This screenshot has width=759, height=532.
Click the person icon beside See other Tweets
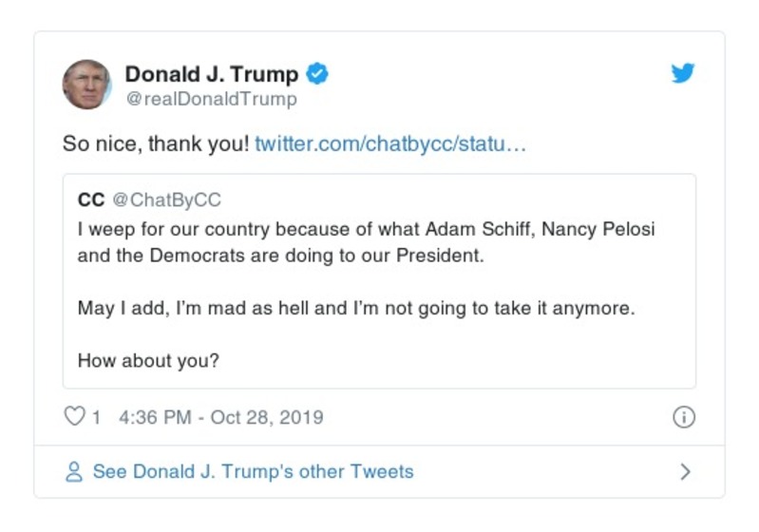click(73, 471)
